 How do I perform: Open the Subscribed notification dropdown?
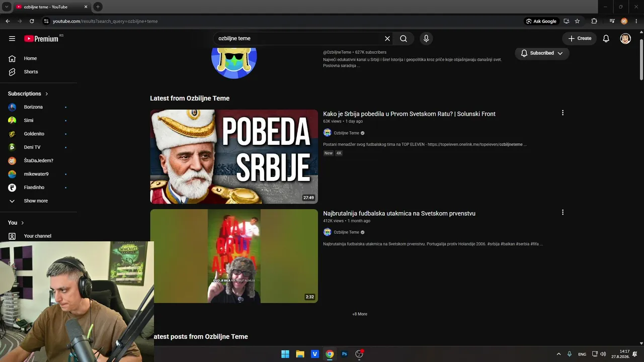[x=542, y=53]
